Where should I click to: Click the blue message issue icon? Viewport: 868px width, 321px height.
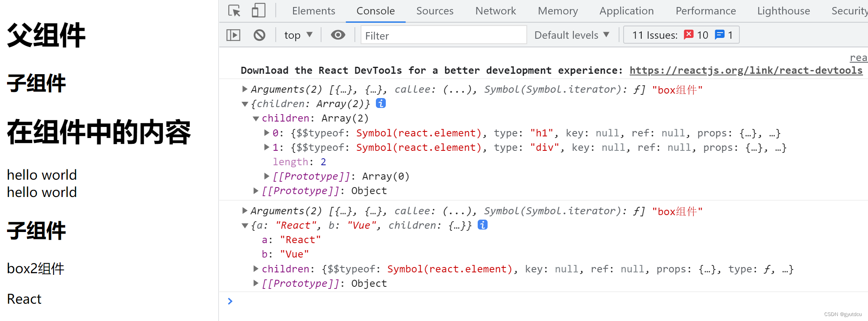point(720,35)
